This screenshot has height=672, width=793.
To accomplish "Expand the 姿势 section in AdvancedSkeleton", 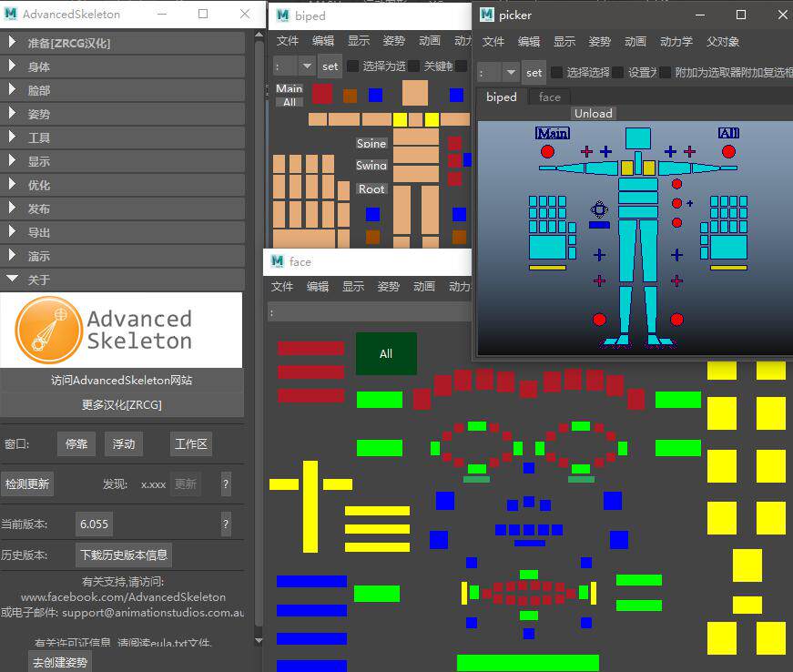I will 122,114.
